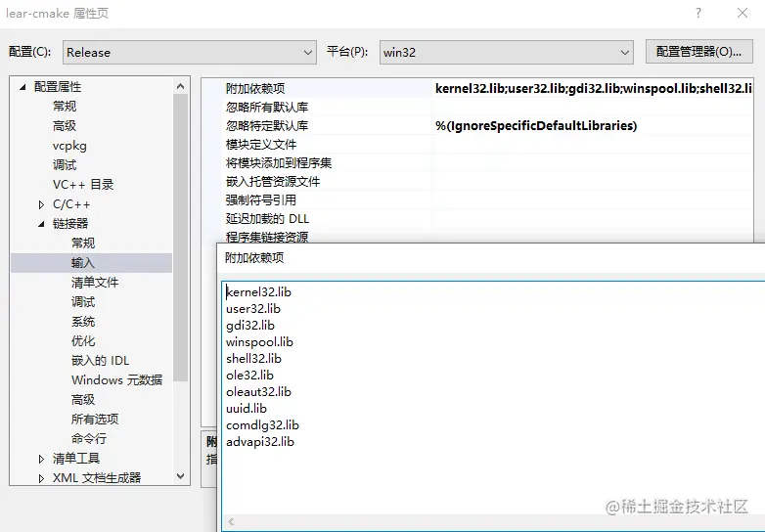Close the lear-cmake property page window
The width and height of the screenshot is (765, 532).
(742, 13)
